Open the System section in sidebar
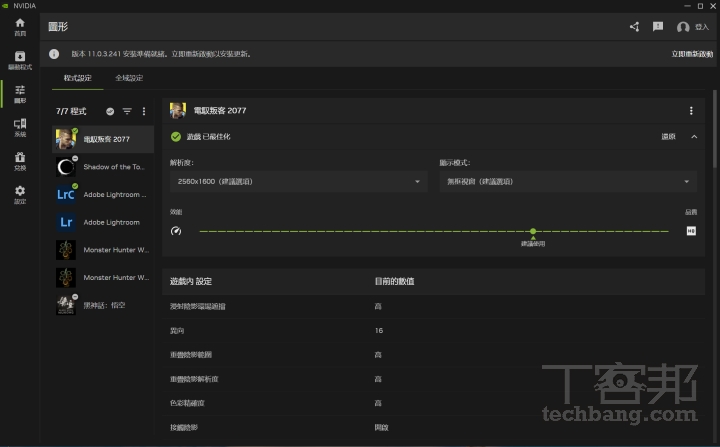720x447 pixels. point(20,128)
